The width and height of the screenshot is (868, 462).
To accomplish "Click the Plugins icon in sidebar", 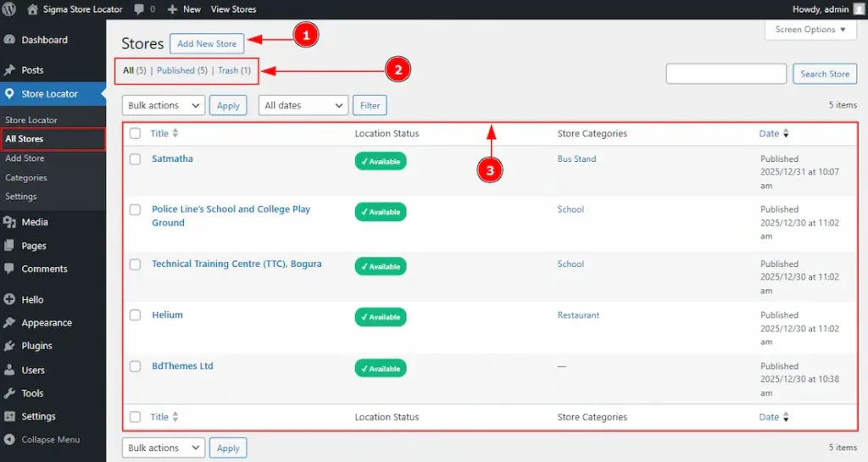I will pos(9,346).
